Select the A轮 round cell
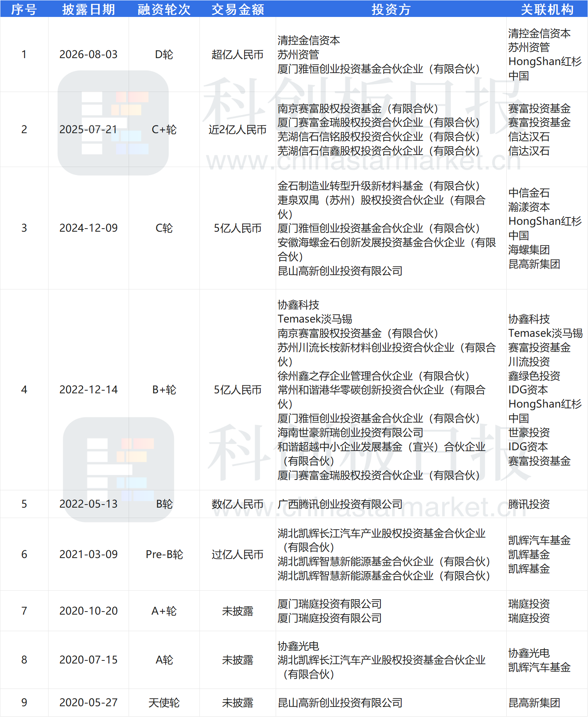The width and height of the screenshot is (588, 717). click(164, 660)
